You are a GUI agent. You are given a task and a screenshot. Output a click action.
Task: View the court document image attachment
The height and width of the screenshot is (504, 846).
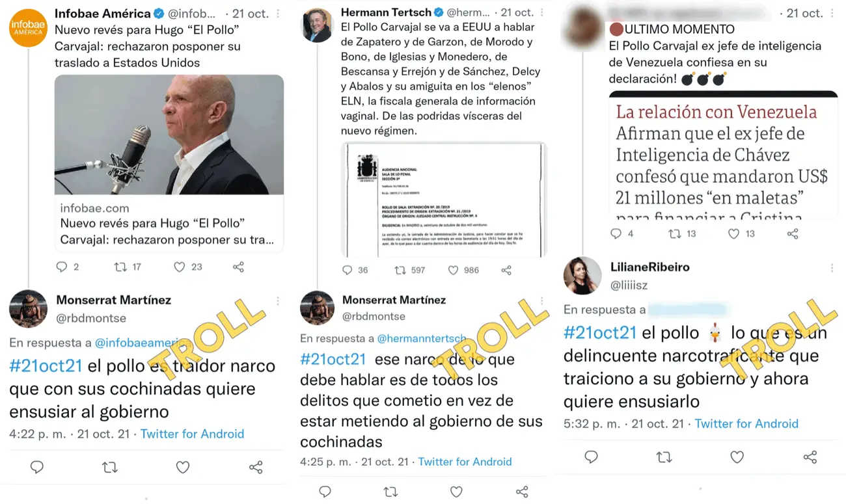tap(444, 200)
